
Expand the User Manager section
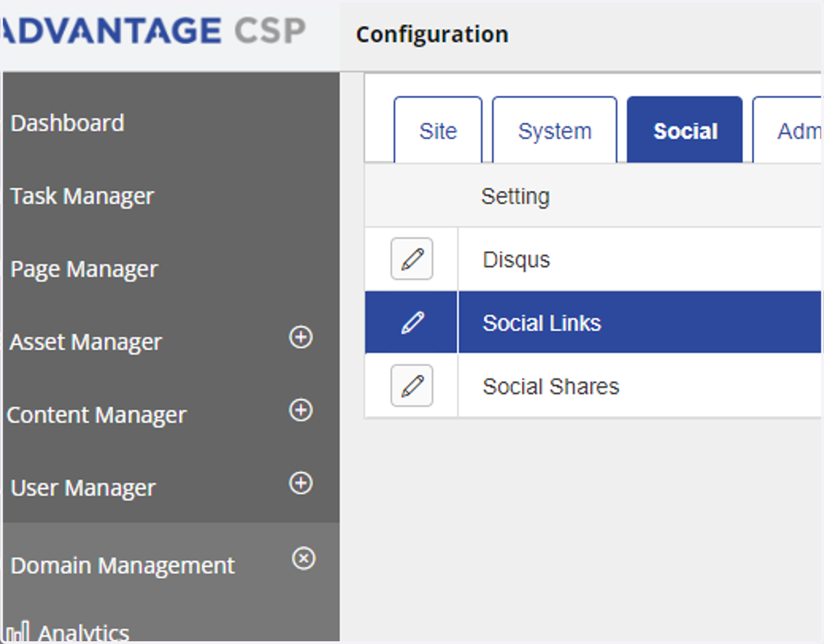coord(301,483)
